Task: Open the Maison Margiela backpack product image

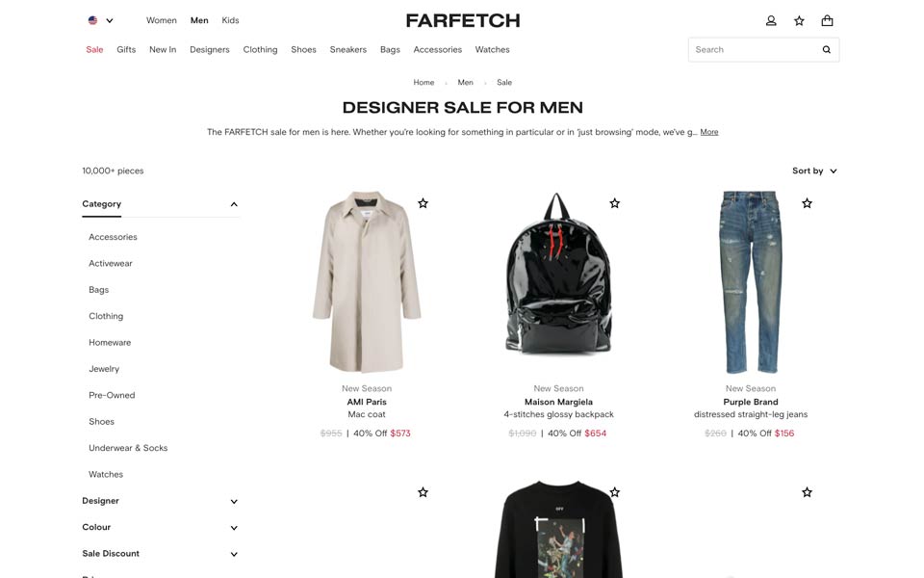Action: coord(558,282)
